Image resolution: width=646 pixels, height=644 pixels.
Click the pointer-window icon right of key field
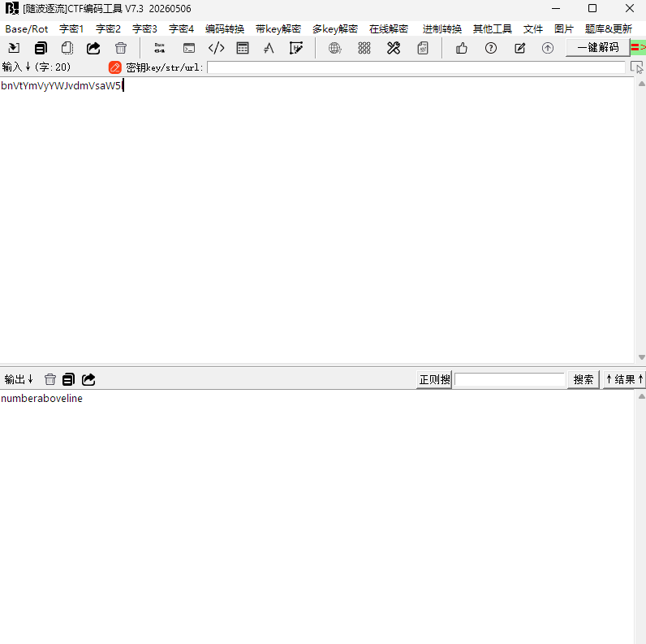pyautogui.click(x=636, y=67)
